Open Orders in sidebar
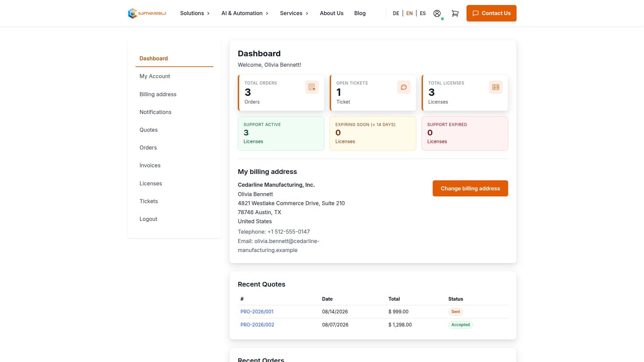 [174, 147]
